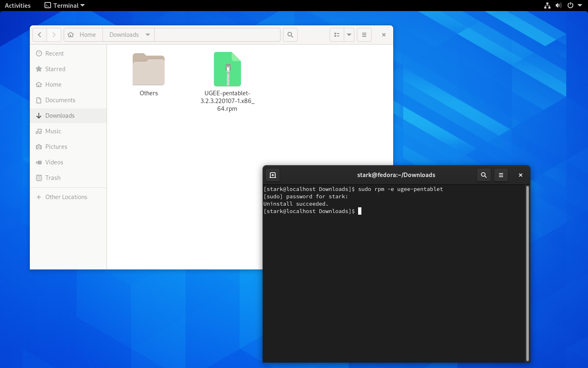Screen dimensions: 588x368
Task: Open Activities overview
Action: [x=18, y=5]
